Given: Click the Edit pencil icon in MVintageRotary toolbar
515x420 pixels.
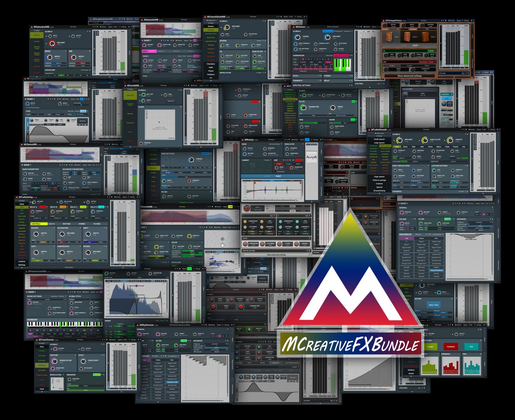Looking at the screenshot, I should tap(462, 21).
